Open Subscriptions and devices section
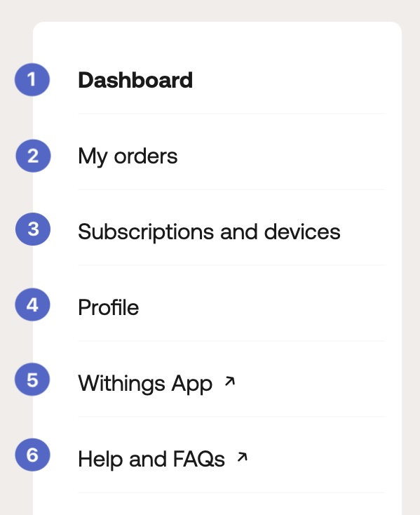Screen dimensions: 420x515 209,232
